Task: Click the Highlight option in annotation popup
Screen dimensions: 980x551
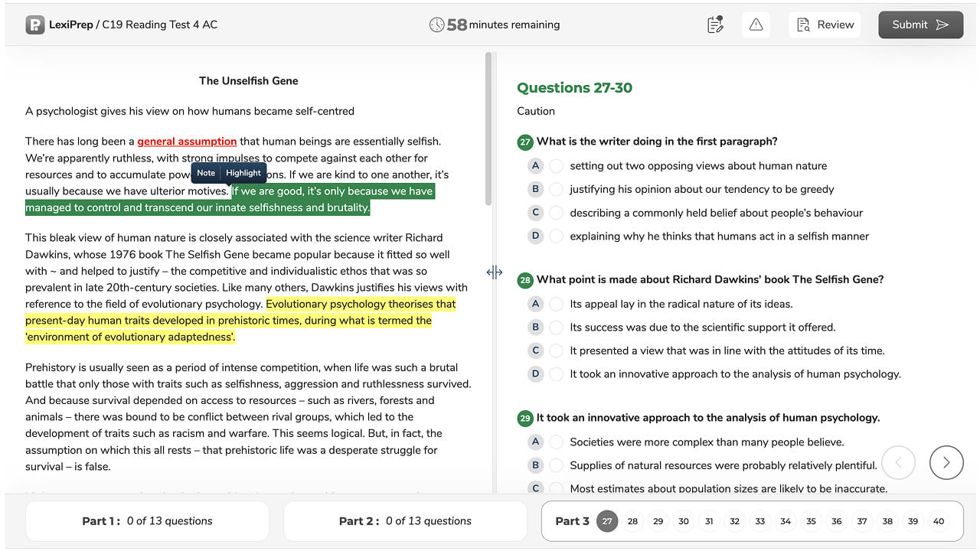Action: [243, 173]
